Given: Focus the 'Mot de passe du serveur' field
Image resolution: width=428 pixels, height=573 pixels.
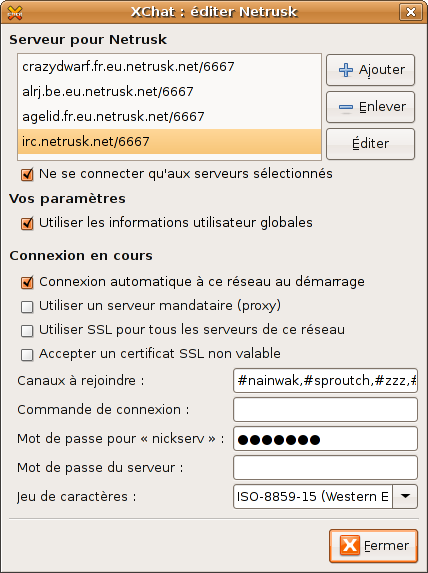Looking at the screenshot, I should [325, 467].
